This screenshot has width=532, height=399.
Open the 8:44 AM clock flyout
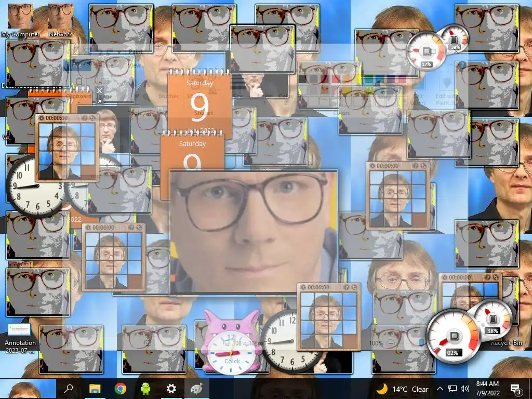click(x=487, y=389)
